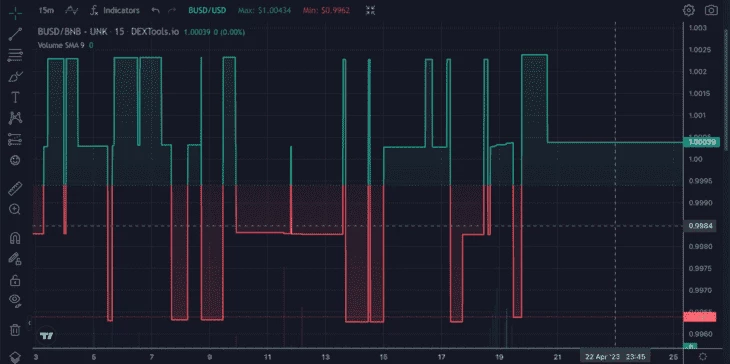Screen dimensions: 730x364
Task: Click the 1.002 price scale value
Action: point(696,71)
